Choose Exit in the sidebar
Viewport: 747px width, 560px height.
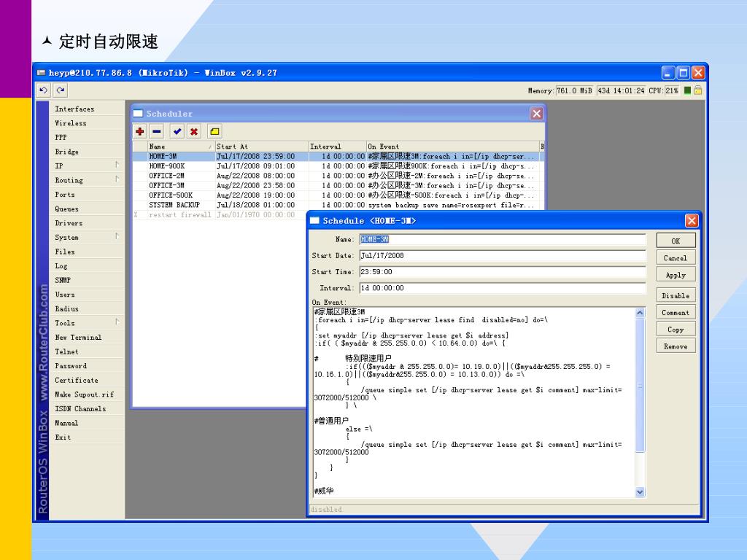click(86, 437)
